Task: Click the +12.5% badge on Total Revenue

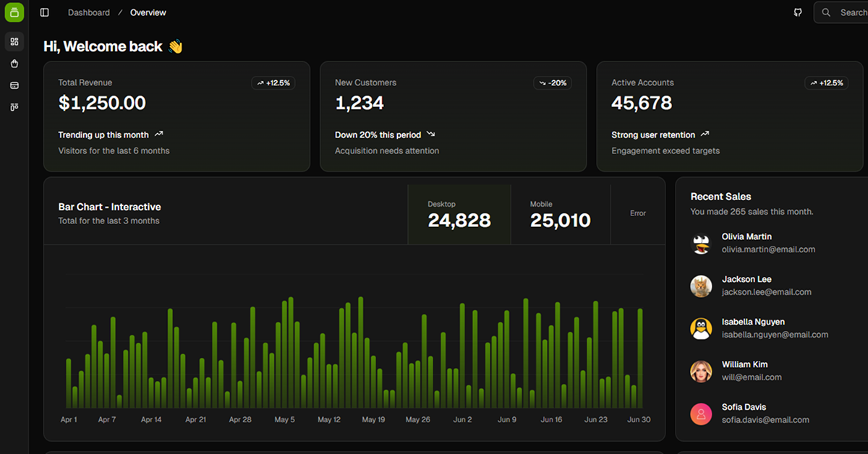Action: click(x=273, y=83)
